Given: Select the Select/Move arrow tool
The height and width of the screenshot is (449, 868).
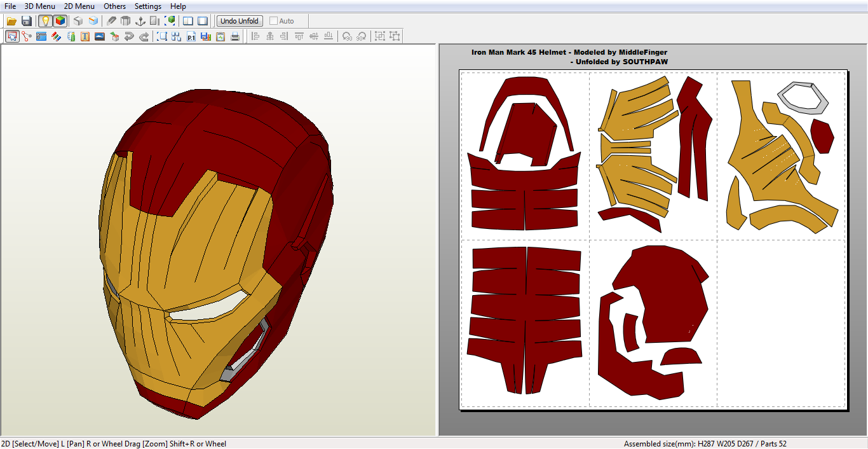Looking at the screenshot, I should click(12, 36).
